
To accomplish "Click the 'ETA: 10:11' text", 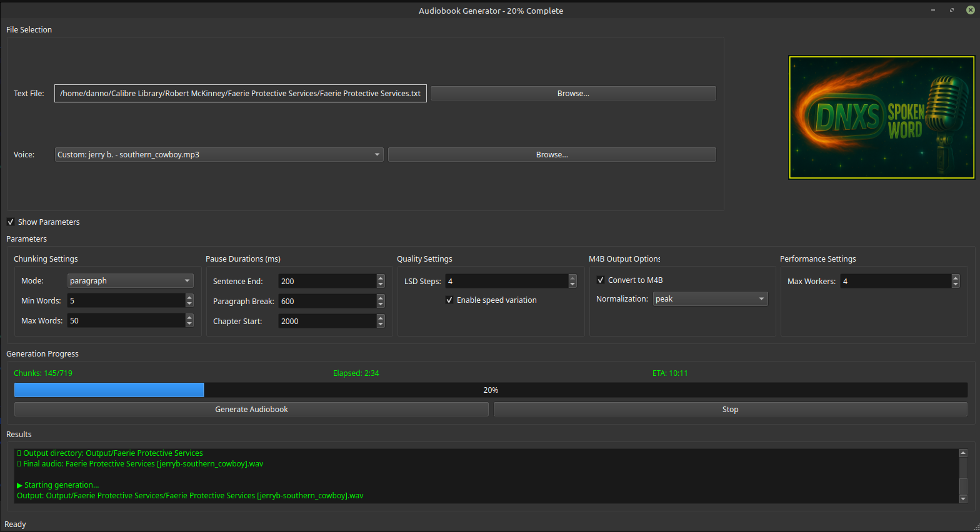I will click(670, 373).
